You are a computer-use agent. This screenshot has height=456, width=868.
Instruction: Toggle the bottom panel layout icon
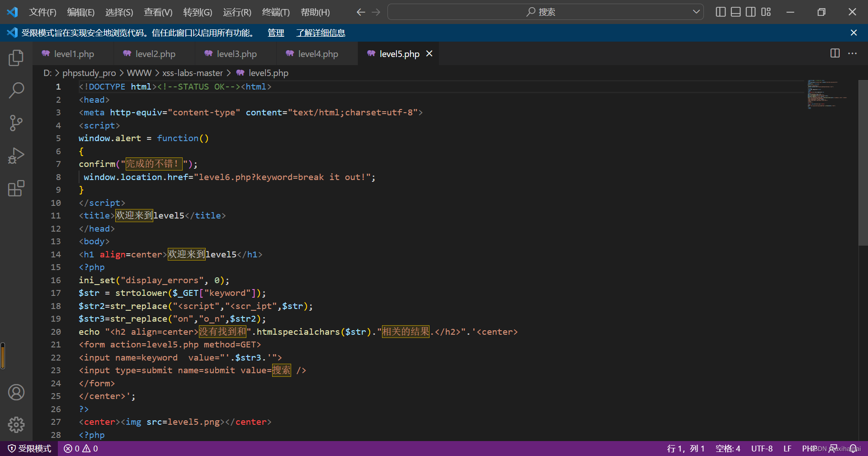(x=735, y=12)
